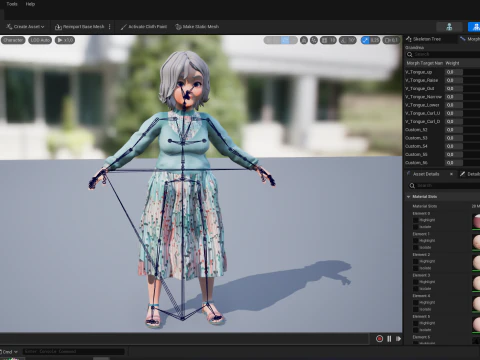Image resolution: width=480 pixels, height=360 pixels.
Task: Select the V_Tongue_Curl_U morph target
Action: 422,113
